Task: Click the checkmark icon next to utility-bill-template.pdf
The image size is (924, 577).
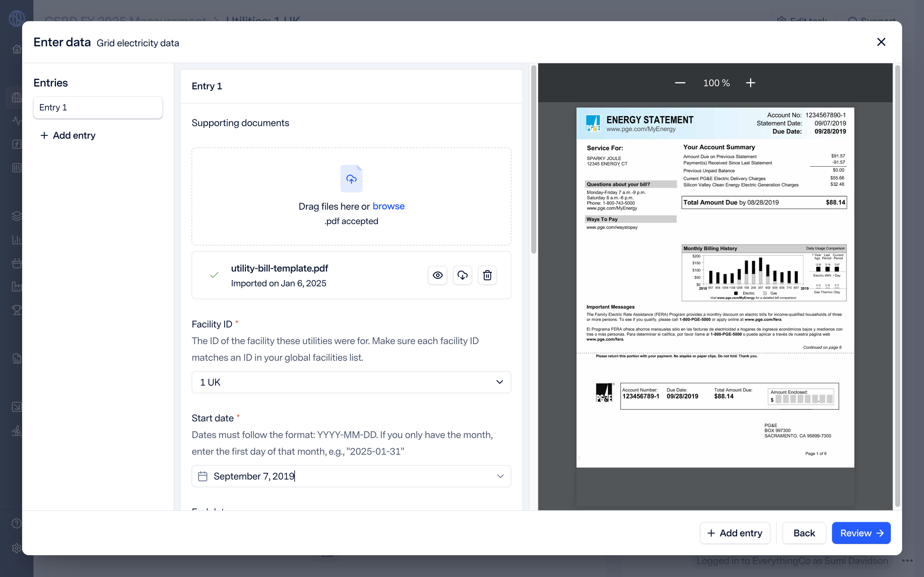Action: (x=214, y=274)
